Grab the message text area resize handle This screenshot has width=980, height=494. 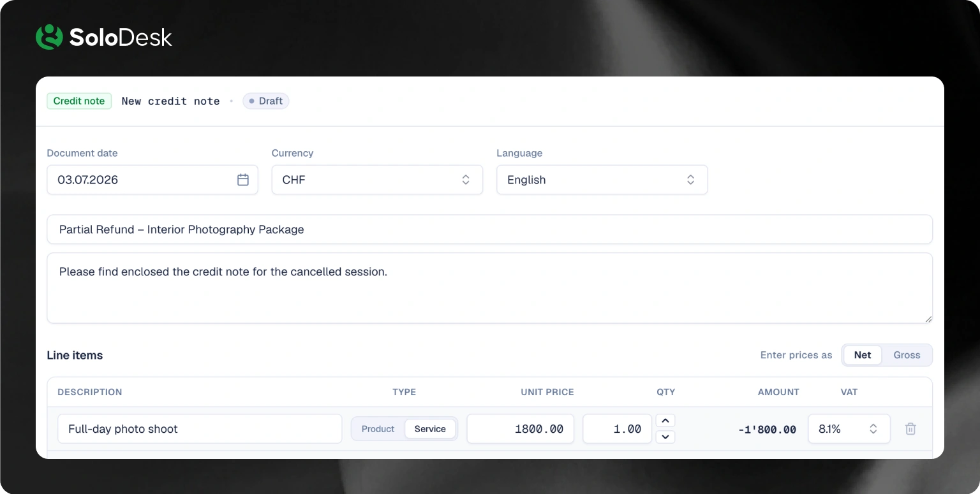(928, 319)
